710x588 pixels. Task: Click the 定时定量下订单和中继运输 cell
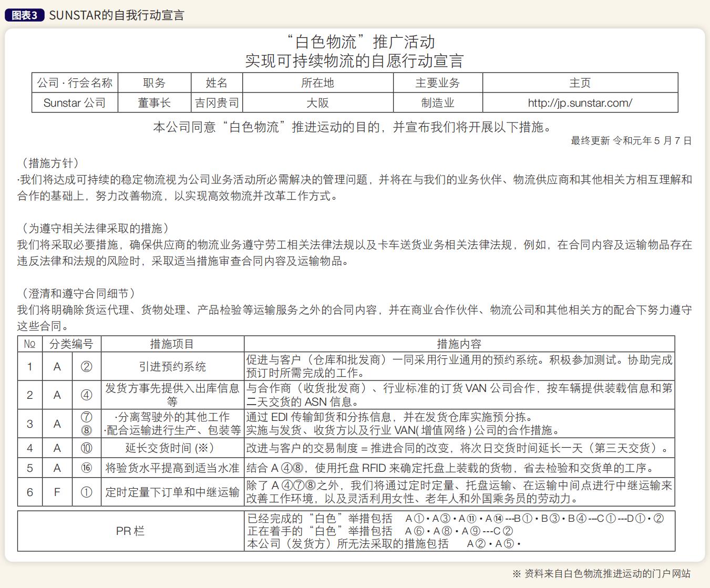tap(172, 492)
